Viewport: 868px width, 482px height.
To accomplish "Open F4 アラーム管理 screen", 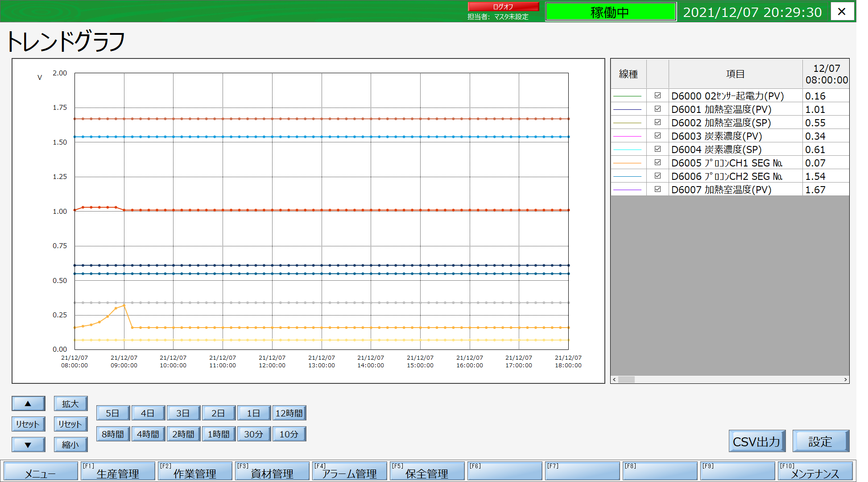I will 350,471.
